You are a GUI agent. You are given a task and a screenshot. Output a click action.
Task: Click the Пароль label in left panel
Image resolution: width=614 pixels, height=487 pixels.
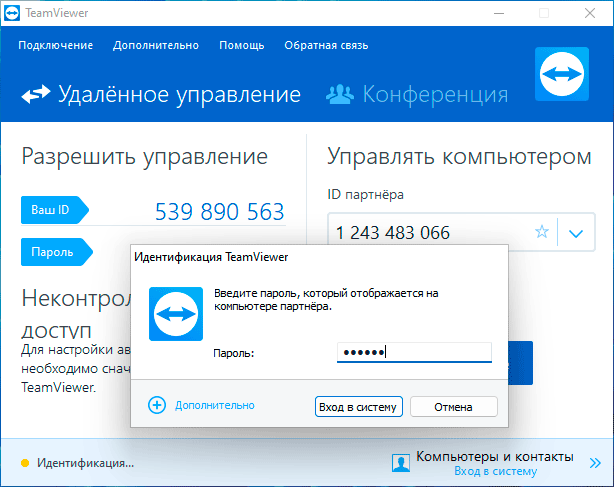56,252
